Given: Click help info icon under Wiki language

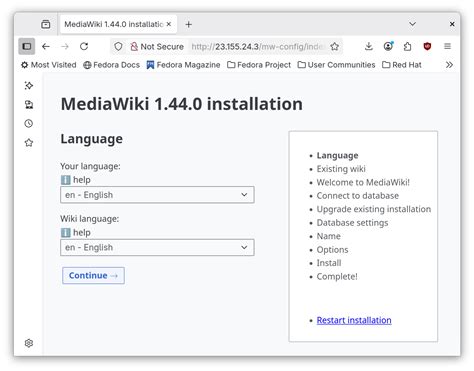Looking at the screenshot, I should 66,233.
